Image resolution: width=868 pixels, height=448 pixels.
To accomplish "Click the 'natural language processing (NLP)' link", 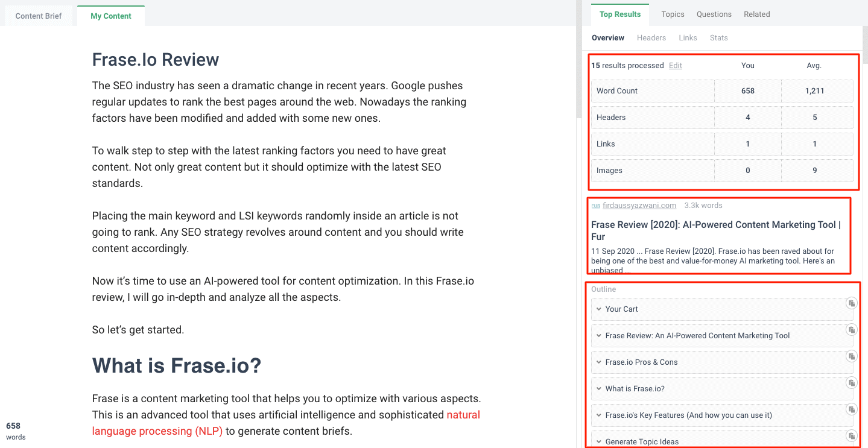I will (286, 423).
